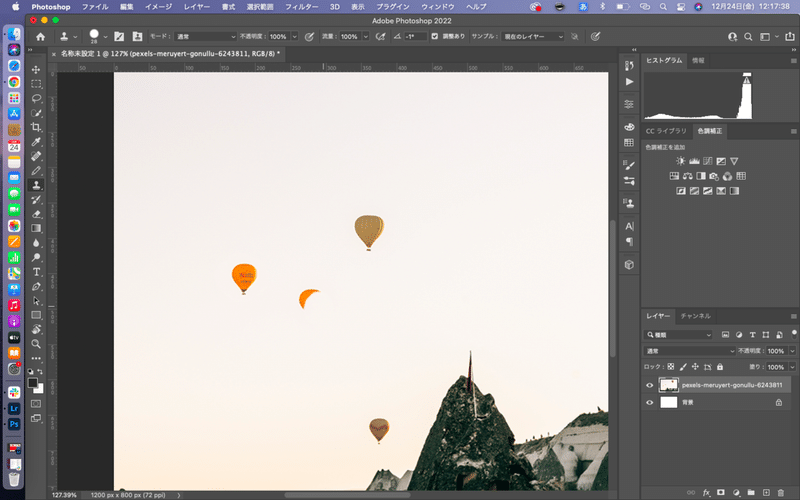This screenshot has height=500, width=800.
Task: Open the layer 塗り fill dropdown arrow
Action: point(792,367)
